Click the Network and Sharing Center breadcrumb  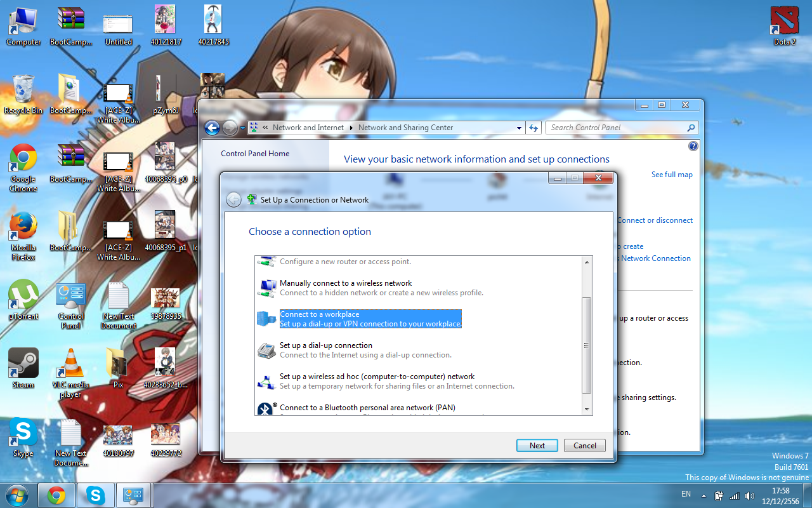click(406, 128)
